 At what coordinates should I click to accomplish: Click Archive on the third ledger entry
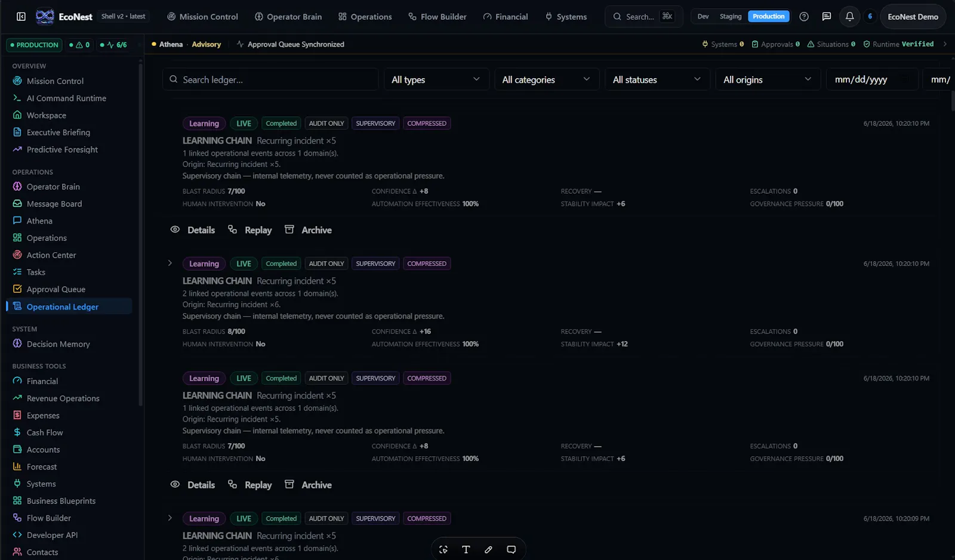pyautogui.click(x=308, y=485)
